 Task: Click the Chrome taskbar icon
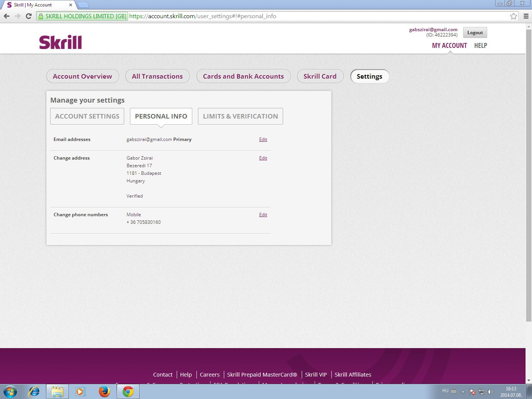[x=128, y=391]
